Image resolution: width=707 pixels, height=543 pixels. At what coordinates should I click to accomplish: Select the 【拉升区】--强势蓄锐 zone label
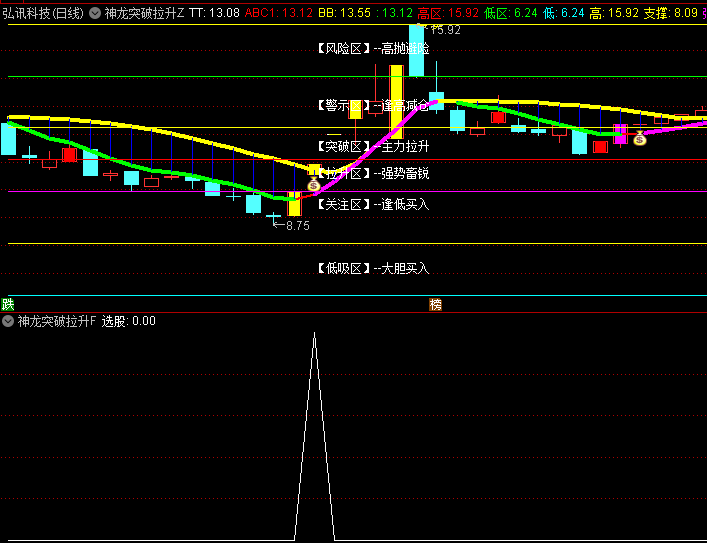click(372, 173)
